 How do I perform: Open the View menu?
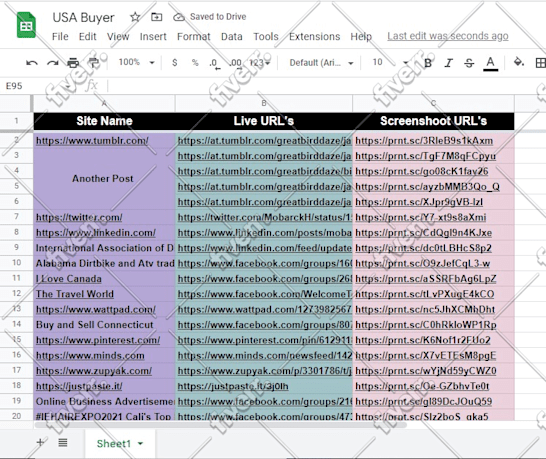pyautogui.click(x=118, y=37)
